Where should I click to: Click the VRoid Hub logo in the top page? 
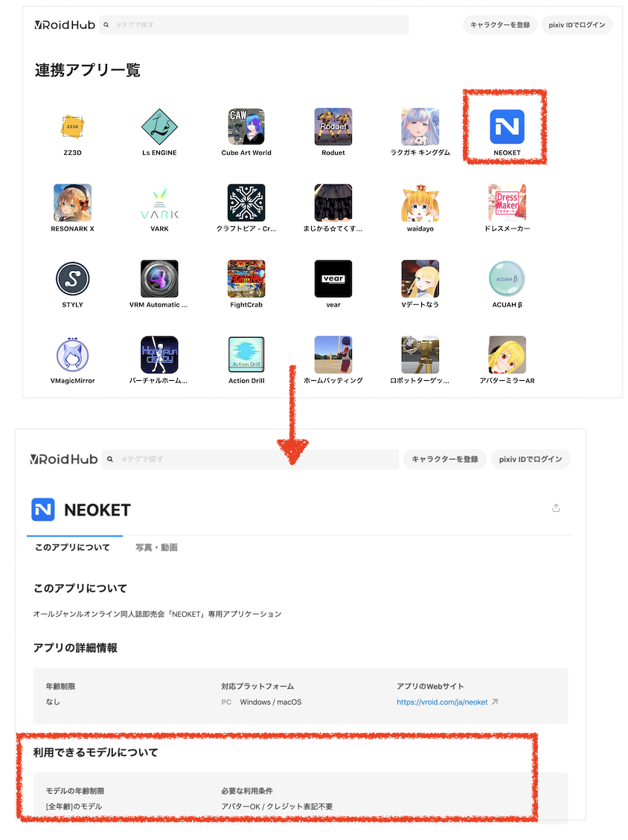click(x=65, y=25)
